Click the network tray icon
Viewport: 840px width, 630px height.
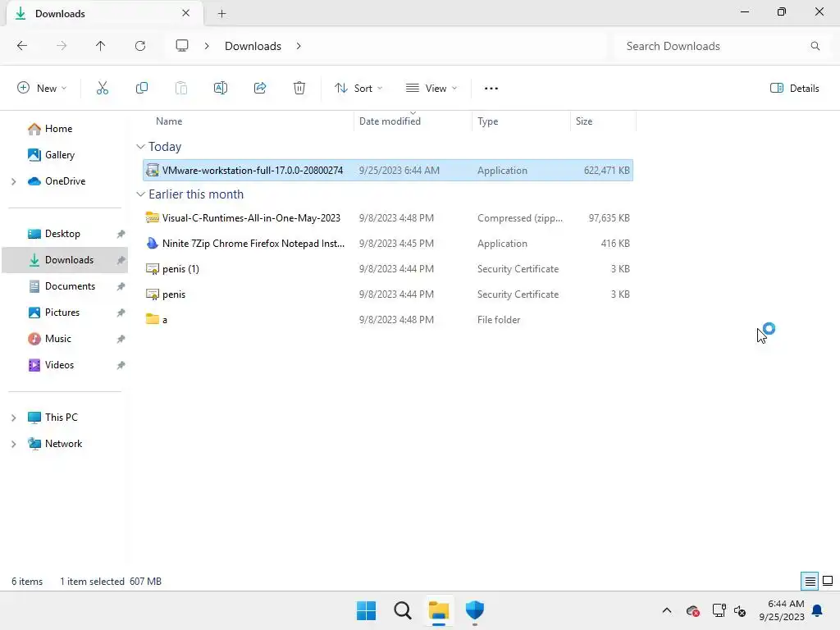[x=719, y=610]
